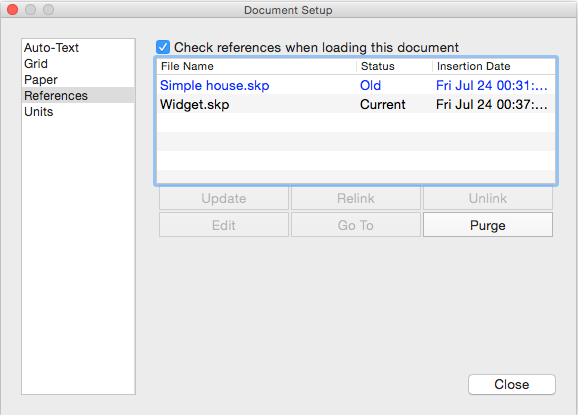
Task: Click the Relink button
Action: pyautogui.click(x=356, y=198)
